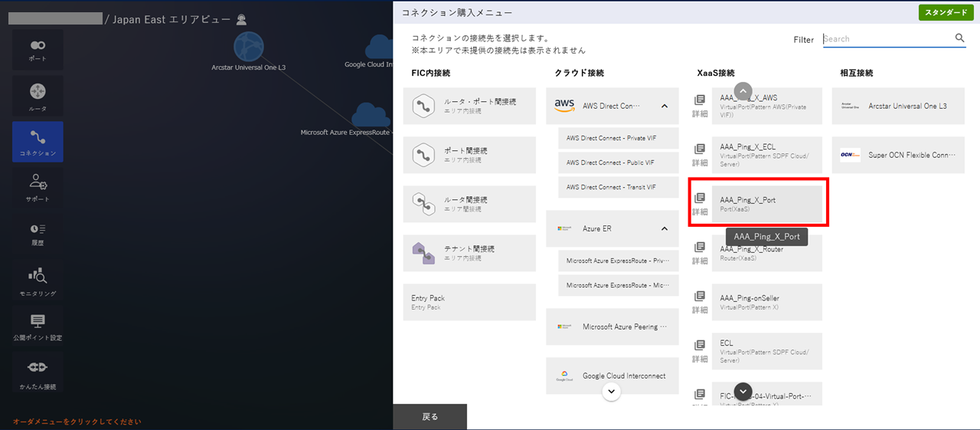980x430 pixels.
Task: Click the スタンダード button
Action: [x=946, y=13]
